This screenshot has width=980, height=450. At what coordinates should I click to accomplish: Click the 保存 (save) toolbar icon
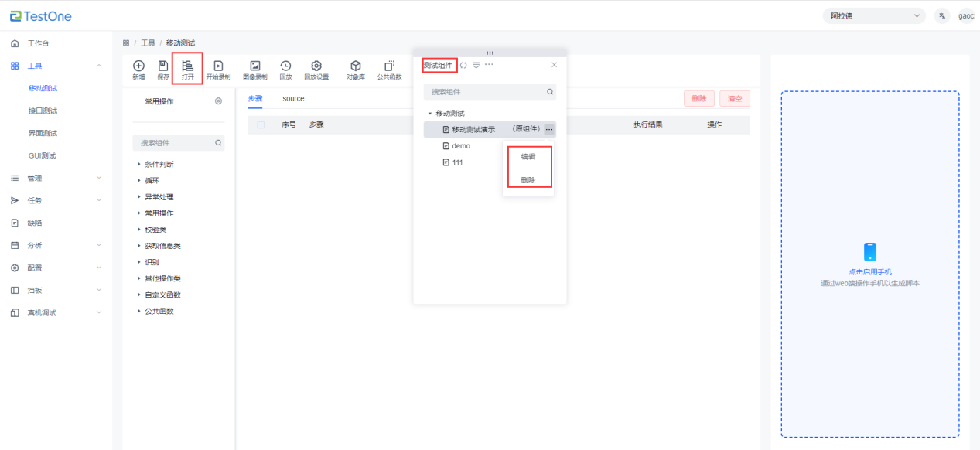pyautogui.click(x=163, y=67)
